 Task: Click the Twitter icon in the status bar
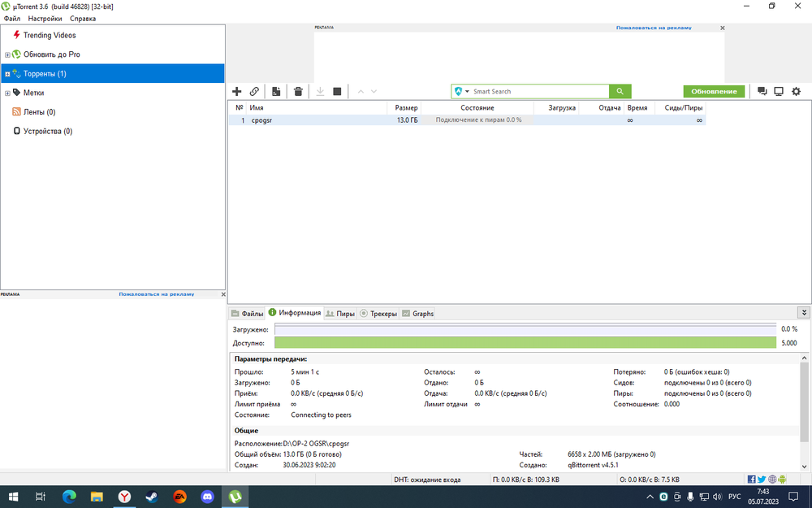point(762,480)
